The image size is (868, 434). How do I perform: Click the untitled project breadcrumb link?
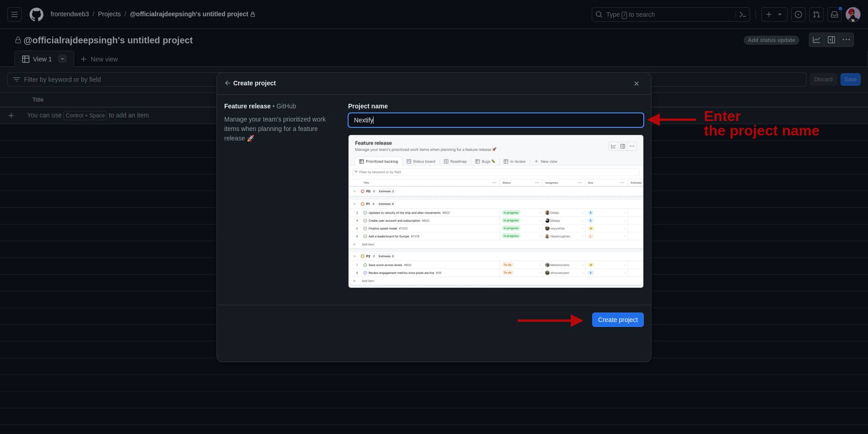point(189,14)
